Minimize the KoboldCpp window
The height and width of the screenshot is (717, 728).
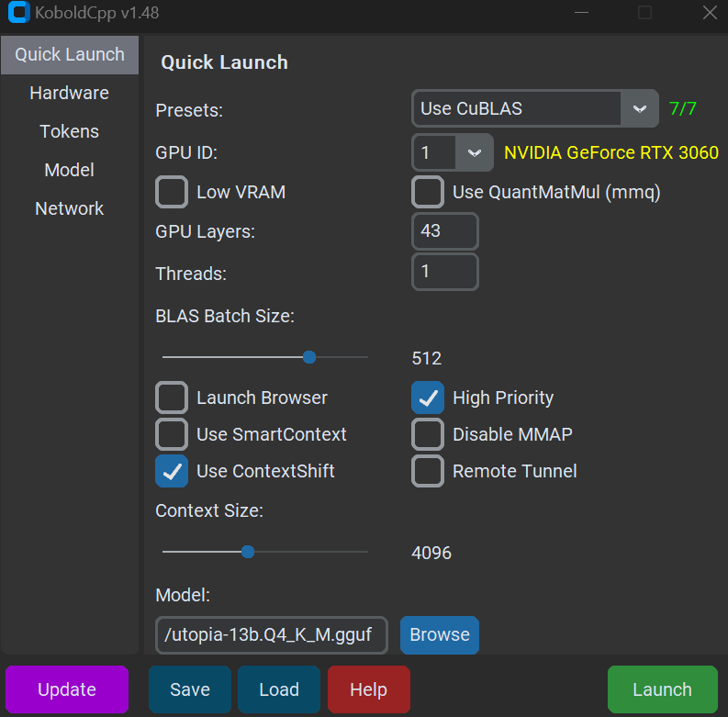click(581, 13)
